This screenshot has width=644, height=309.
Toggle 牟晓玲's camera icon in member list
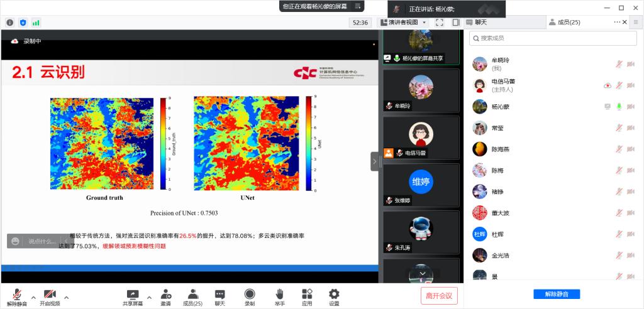pyautogui.click(x=631, y=64)
